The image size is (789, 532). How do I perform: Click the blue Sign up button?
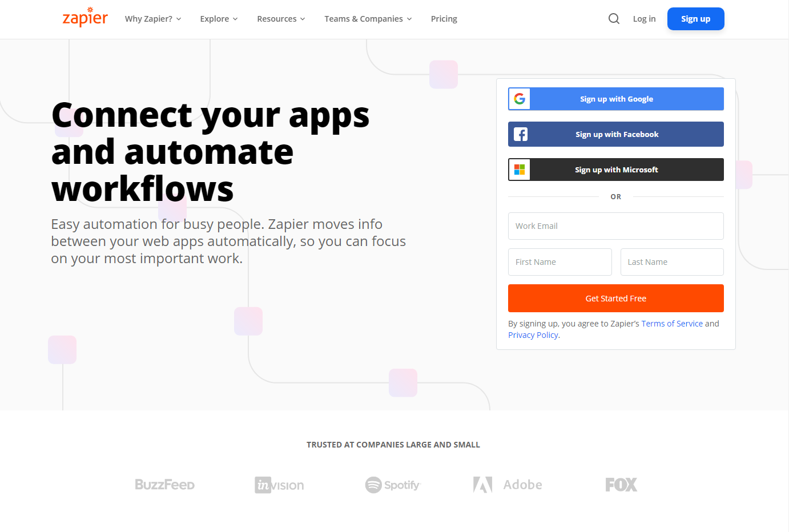695,19
